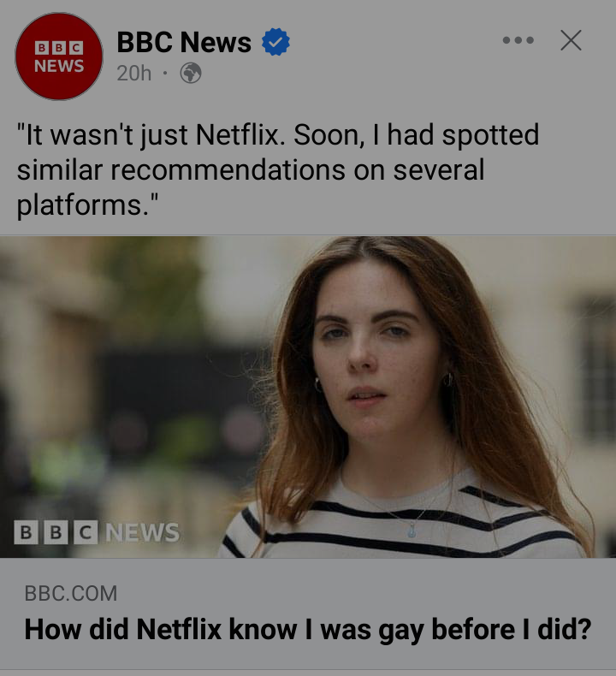The image size is (616, 676).
Task: Dismiss the post with the X icon
Action: [571, 40]
